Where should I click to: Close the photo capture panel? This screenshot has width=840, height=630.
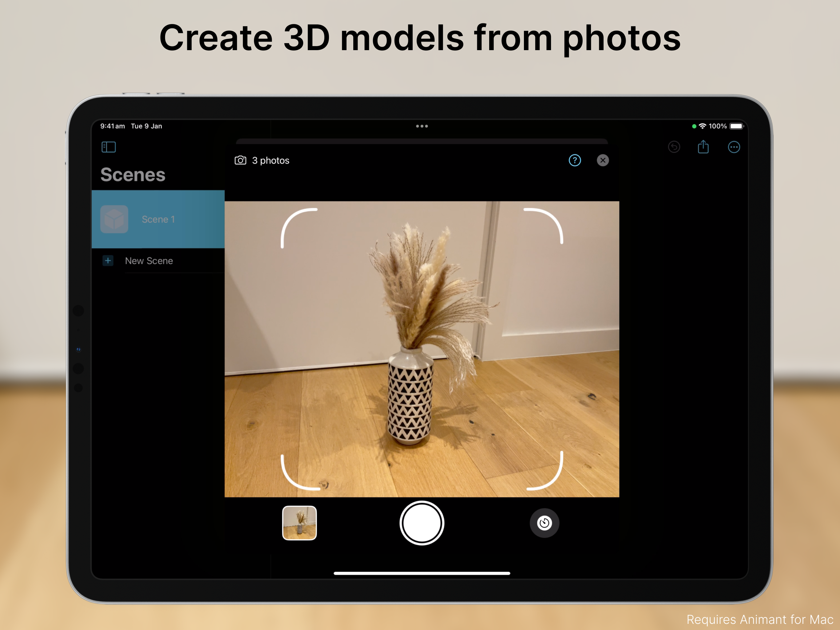click(x=603, y=160)
